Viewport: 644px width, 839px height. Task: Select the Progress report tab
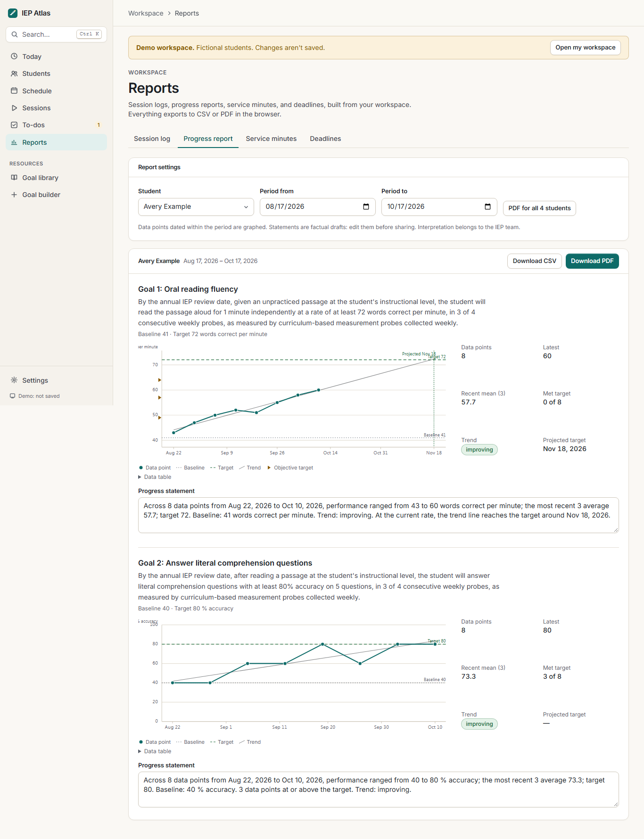(x=208, y=139)
